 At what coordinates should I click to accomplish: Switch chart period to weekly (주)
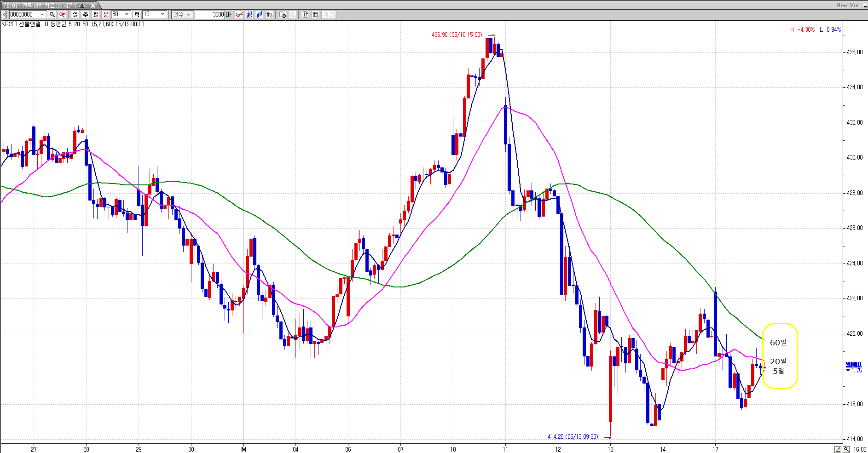[x=85, y=15]
